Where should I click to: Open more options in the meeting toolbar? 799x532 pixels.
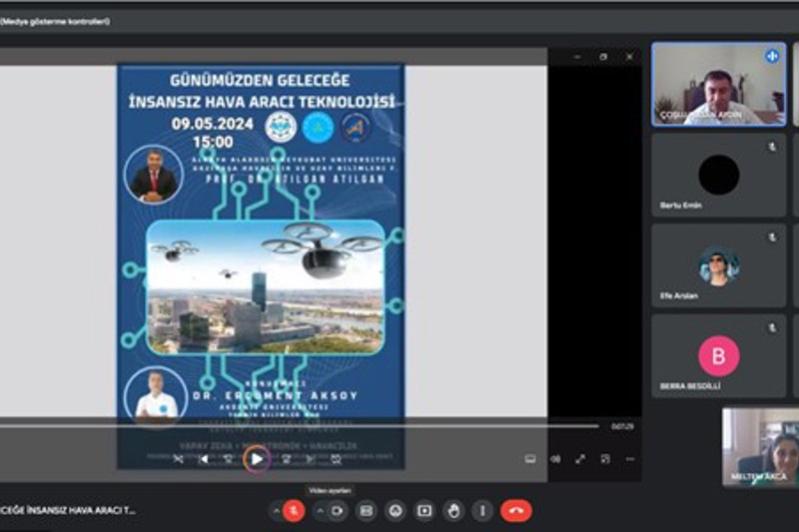click(x=482, y=511)
